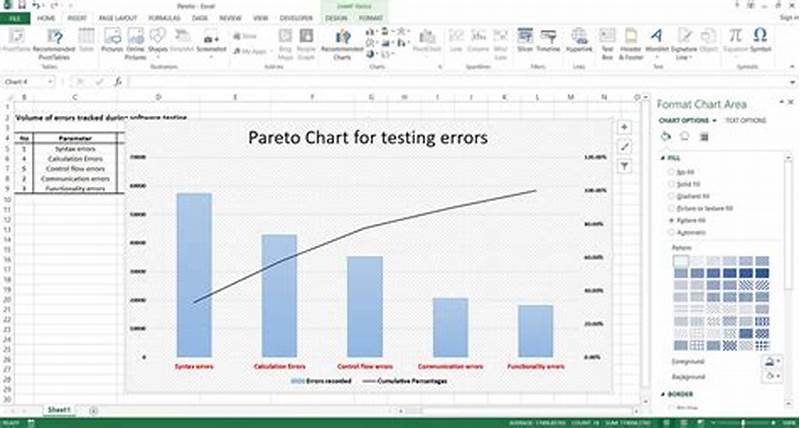Open Text Options in format pane
The height and width of the screenshot is (428, 800).
(x=745, y=121)
